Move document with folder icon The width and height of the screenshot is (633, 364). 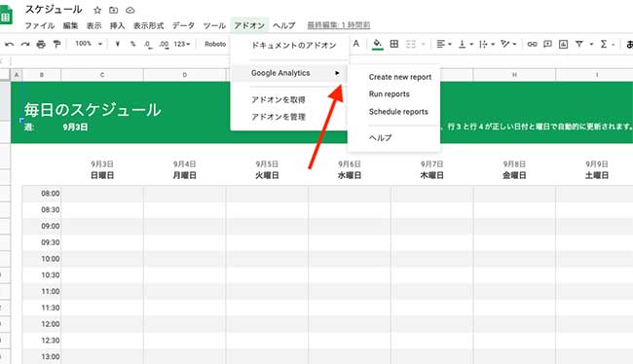point(113,10)
